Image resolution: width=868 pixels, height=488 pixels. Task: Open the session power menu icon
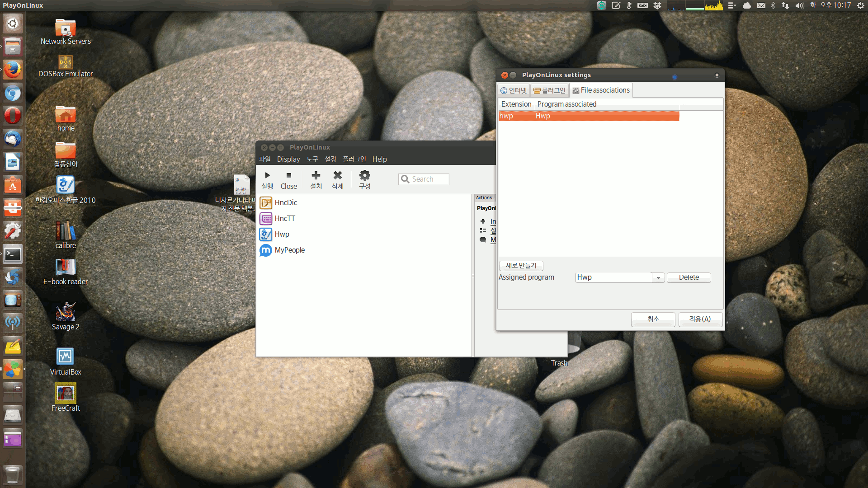[x=861, y=5]
